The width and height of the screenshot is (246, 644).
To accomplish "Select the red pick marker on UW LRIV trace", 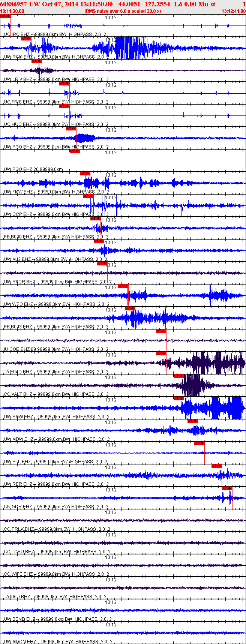I will [36, 61].
